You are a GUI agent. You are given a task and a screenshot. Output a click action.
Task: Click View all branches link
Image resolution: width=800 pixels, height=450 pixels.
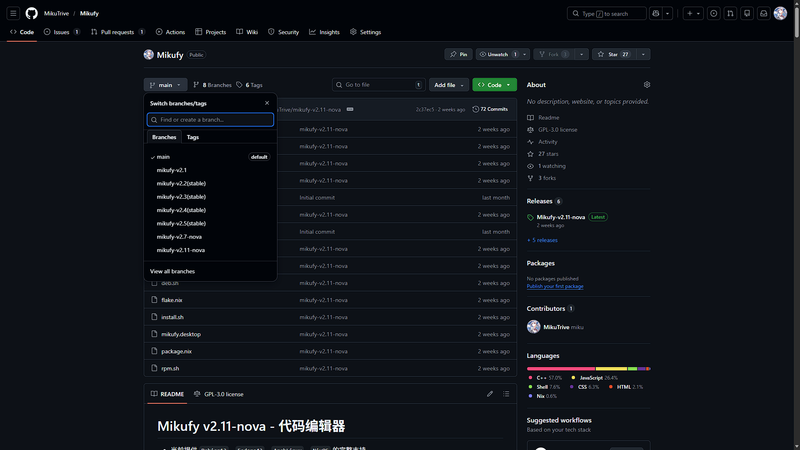click(172, 271)
